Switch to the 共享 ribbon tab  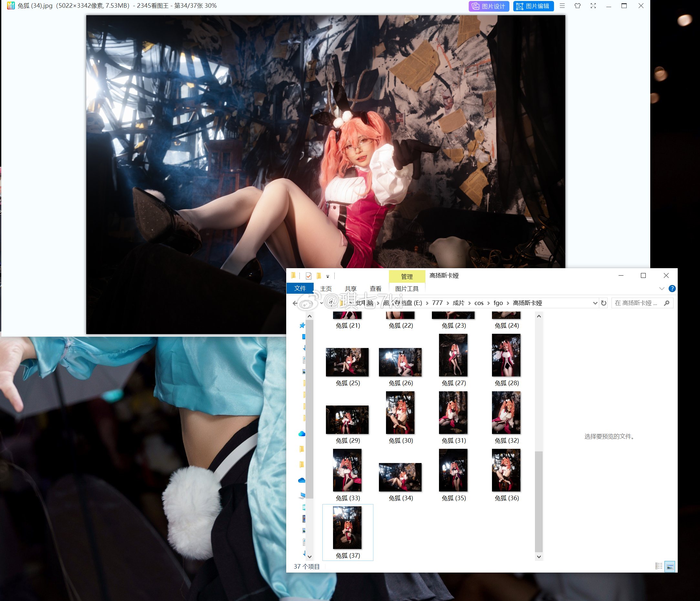click(351, 289)
